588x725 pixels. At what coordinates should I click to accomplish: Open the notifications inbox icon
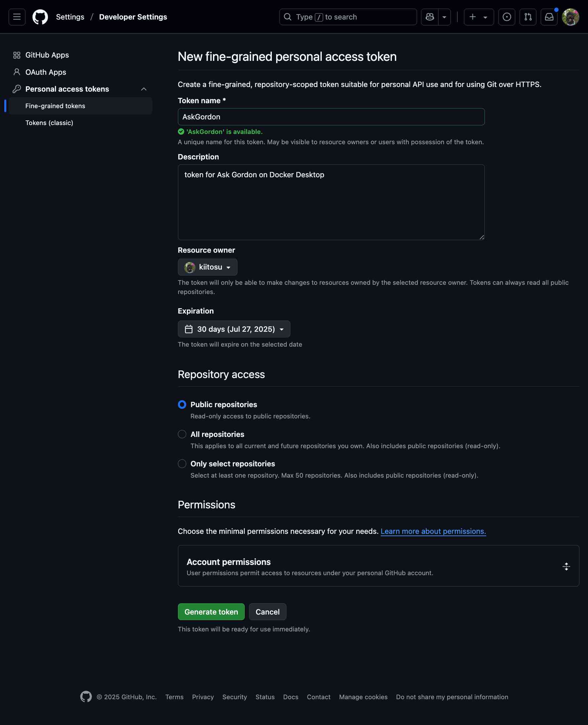(549, 17)
